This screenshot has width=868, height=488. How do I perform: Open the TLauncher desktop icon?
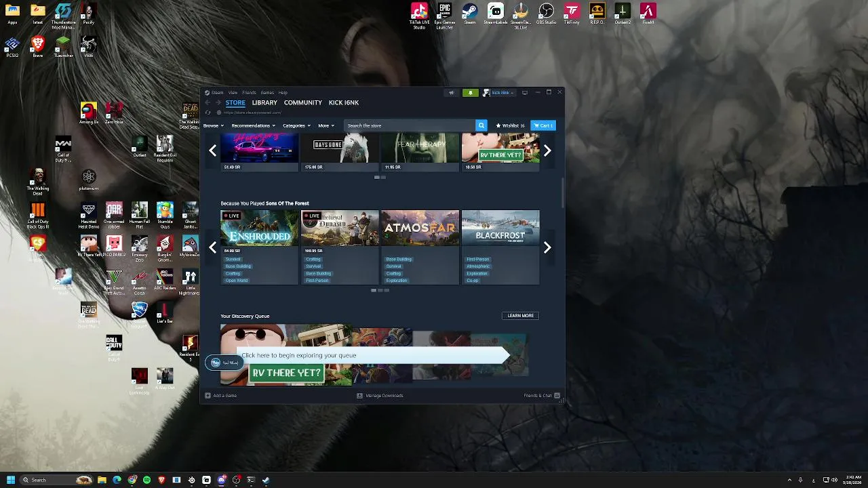(63, 45)
